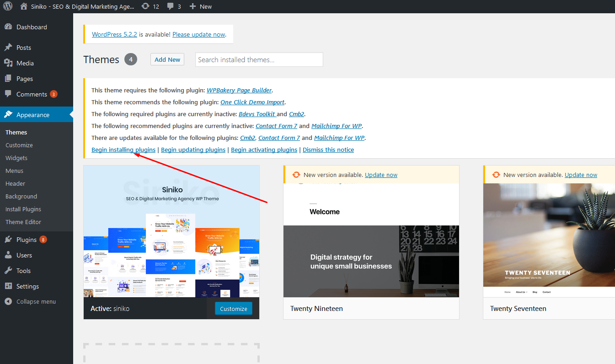This screenshot has height=364, width=615.
Task: Open Dashboard menu item
Action: click(37, 27)
